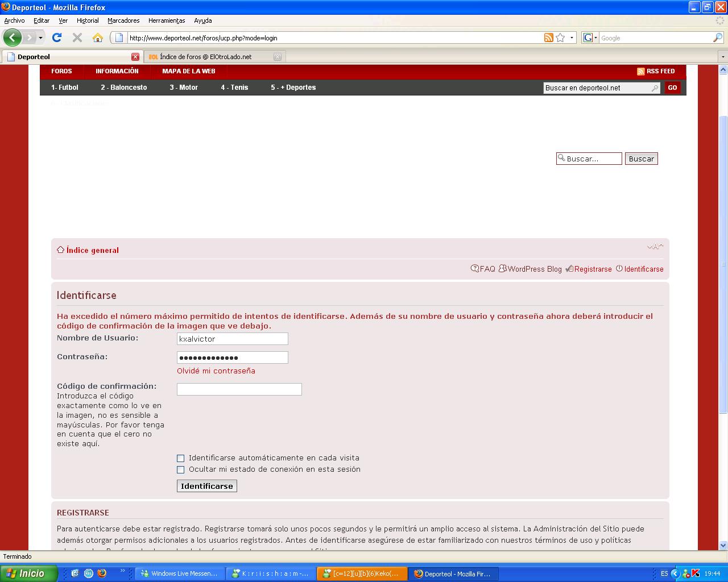728x582 pixels.
Task: Click the bookmark star in the address bar
Action: point(560,38)
